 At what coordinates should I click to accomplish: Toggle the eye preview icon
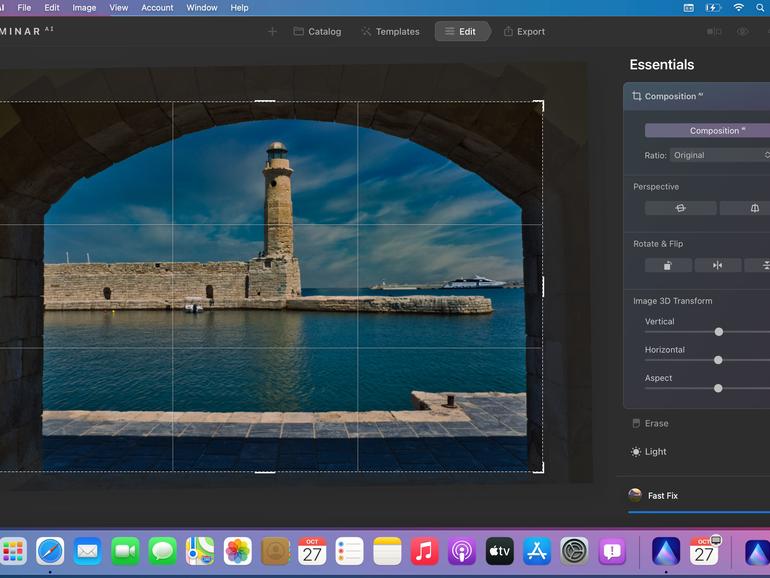(x=743, y=31)
